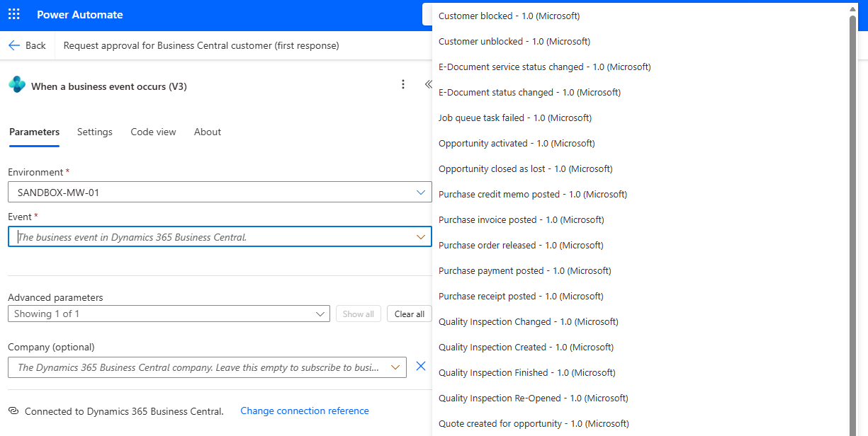This screenshot has width=868, height=436.
Task: Open the Event dropdown chevron
Action: [x=421, y=236]
